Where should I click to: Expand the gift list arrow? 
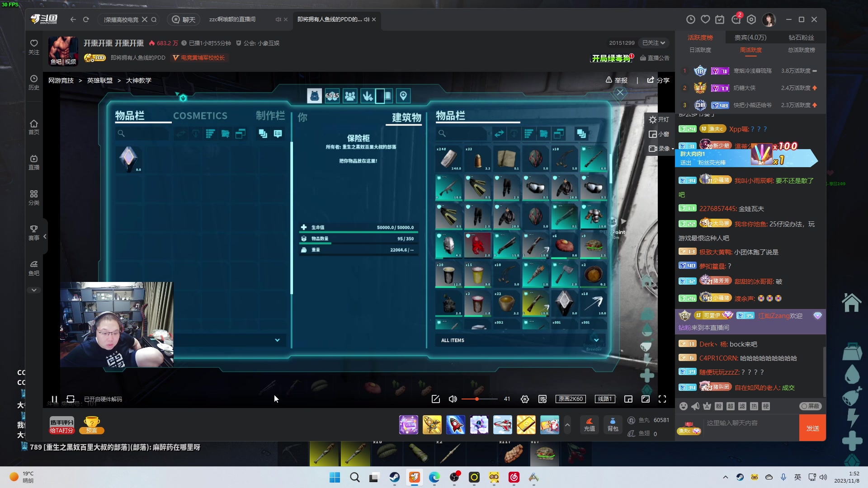[567, 425]
